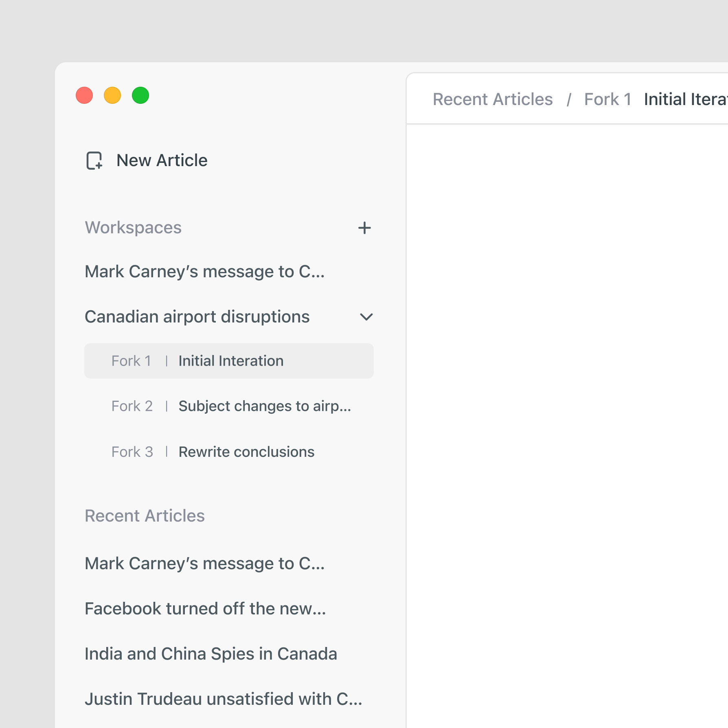
Task: Click the New Article page-plus icon
Action: [94, 160]
